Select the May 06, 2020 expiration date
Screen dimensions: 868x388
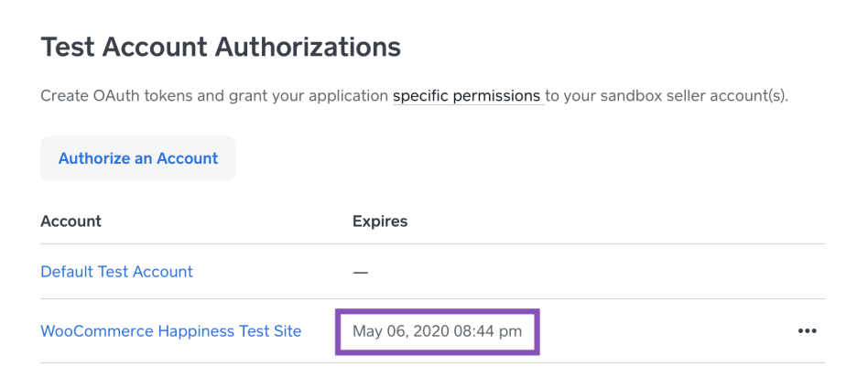tap(399, 331)
